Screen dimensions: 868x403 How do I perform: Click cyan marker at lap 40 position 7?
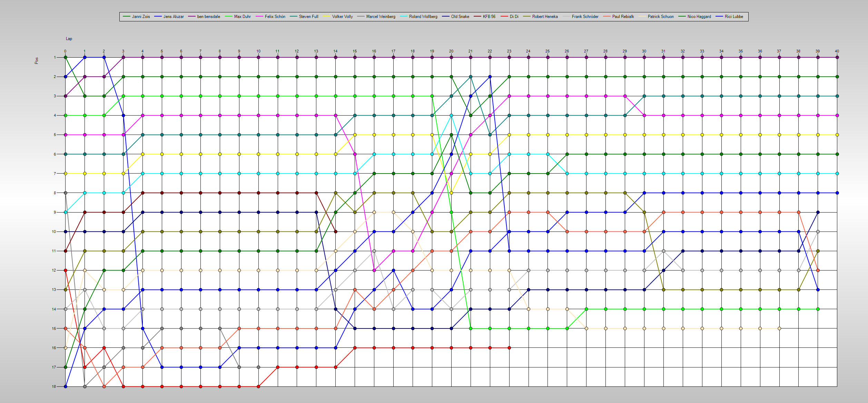(x=837, y=174)
